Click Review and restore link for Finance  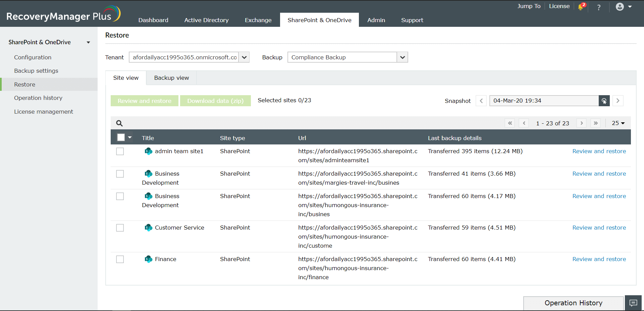click(x=599, y=259)
